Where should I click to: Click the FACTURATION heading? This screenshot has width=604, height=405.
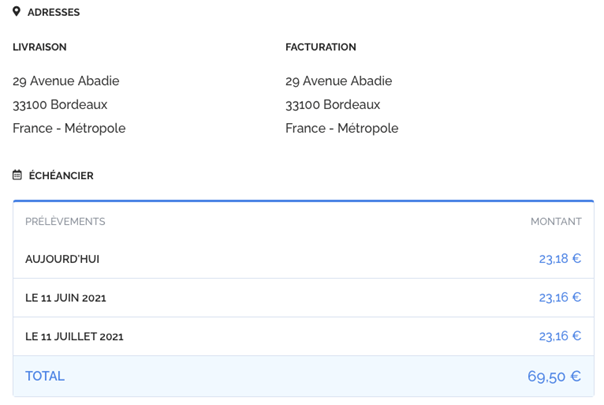tap(320, 47)
